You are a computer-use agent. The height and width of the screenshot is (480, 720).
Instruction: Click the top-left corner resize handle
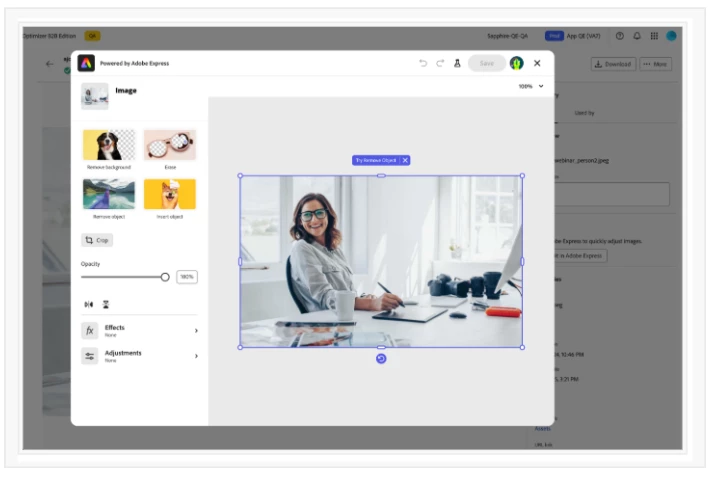point(240,176)
